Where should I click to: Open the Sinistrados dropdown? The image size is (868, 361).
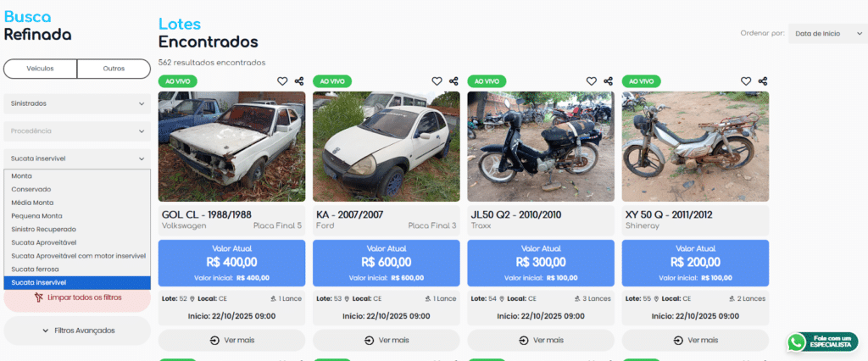(77, 103)
